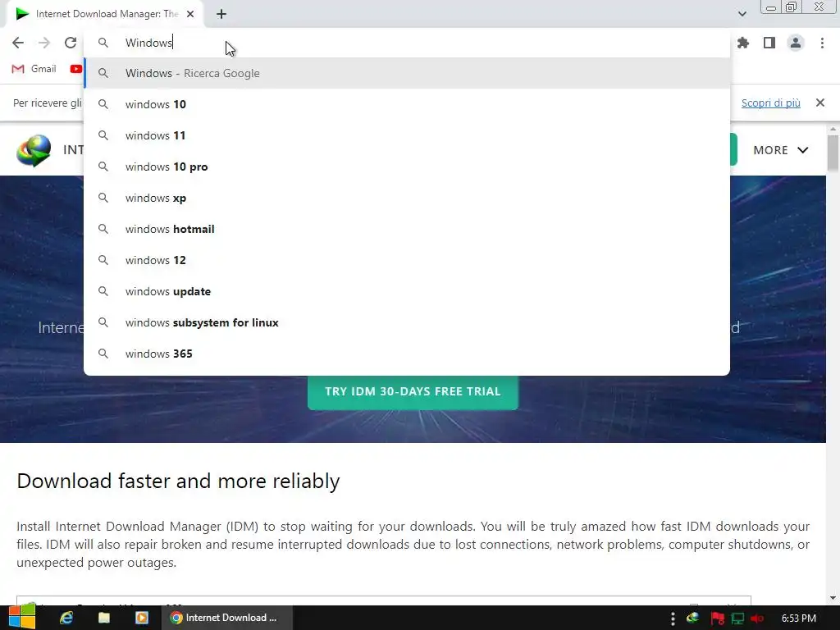Choose 'windows subsystem for linux' suggestion
The image size is (840, 630).
407,322
